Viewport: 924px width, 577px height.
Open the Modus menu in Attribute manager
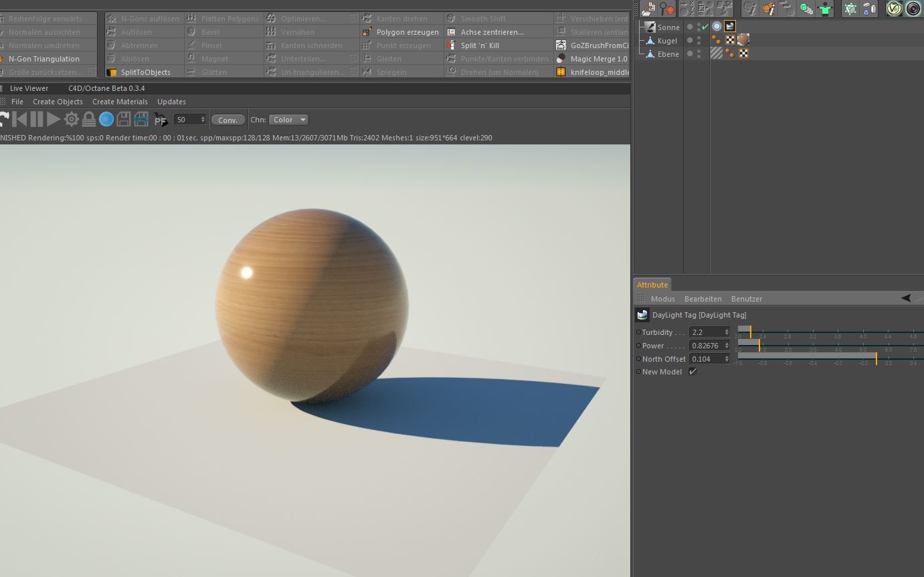click(x=663, y=299)
